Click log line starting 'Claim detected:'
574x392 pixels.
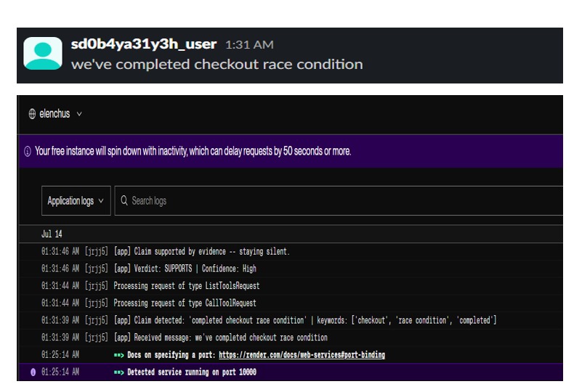click(305, 320)
